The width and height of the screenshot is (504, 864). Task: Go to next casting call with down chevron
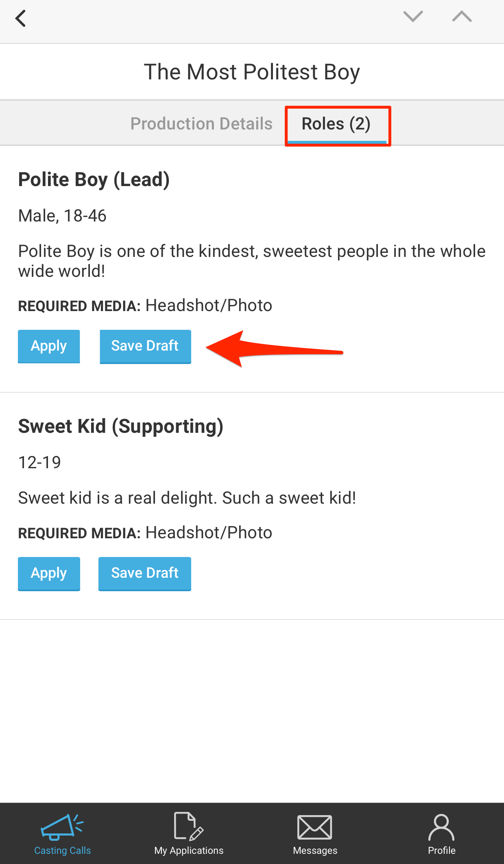pos(413,17)
